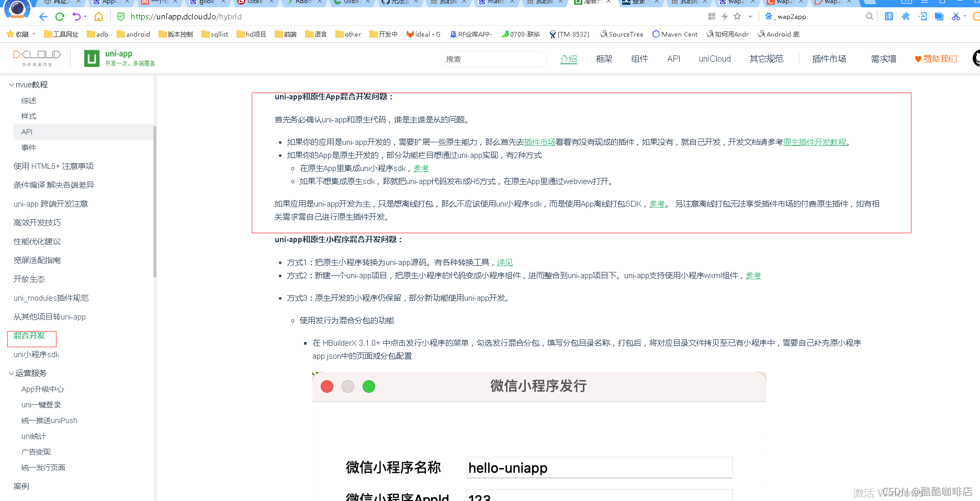Click the lightning speed-mode icon
The height and width of the screenshot is (501, 980).
(725, 17)
